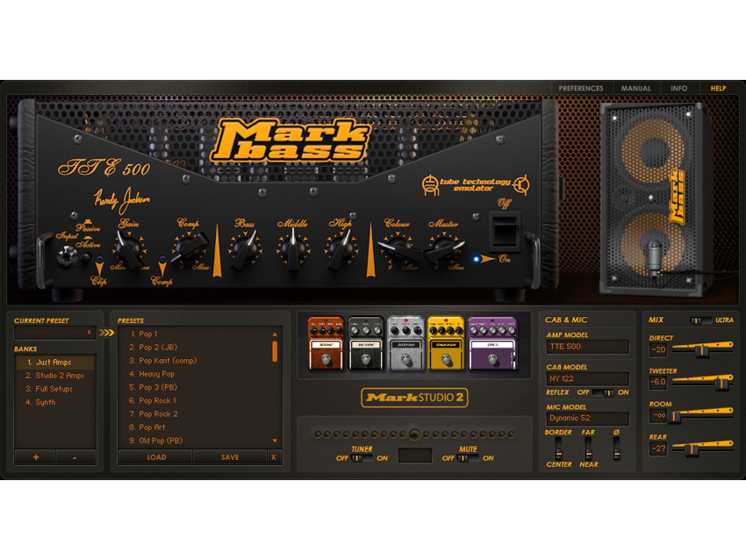Stomp the yellow pedal's footswitch

[446, 359]
